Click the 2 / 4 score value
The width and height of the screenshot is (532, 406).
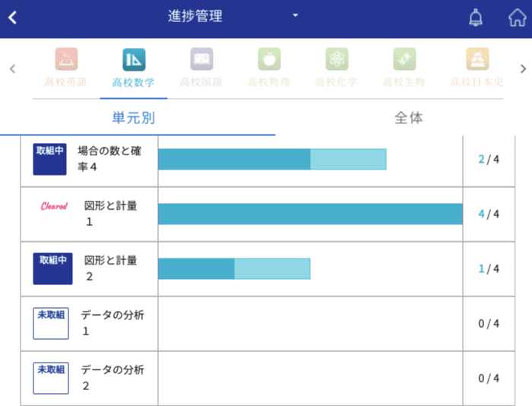489,159
